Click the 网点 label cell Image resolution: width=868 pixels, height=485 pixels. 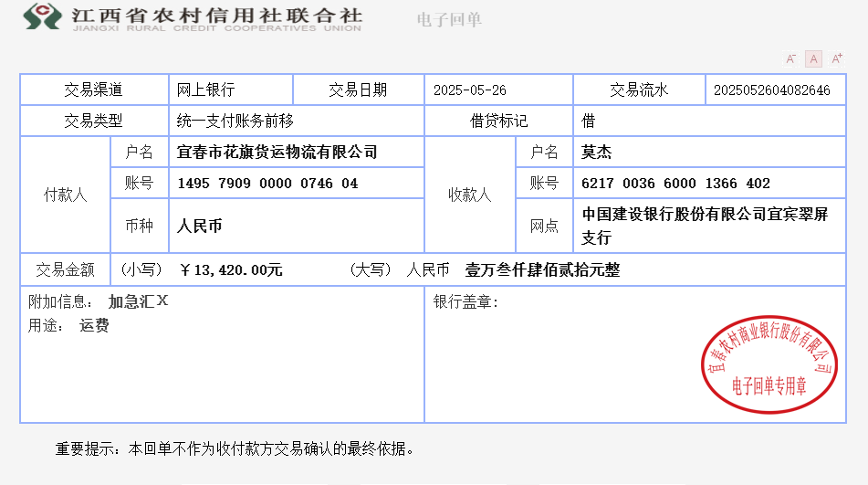[x=544, y=226]
